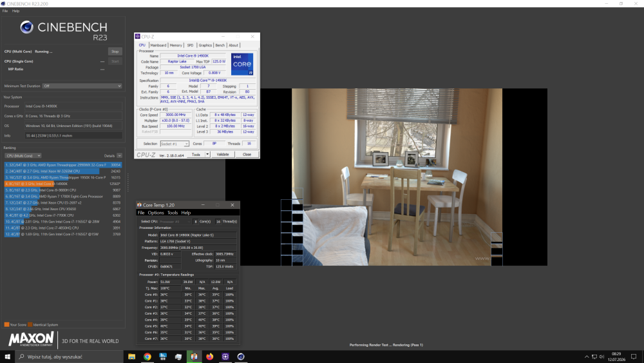Click the clock and date in taskbar
Viewport: 644px width, 363px height.
pos(616,357)
